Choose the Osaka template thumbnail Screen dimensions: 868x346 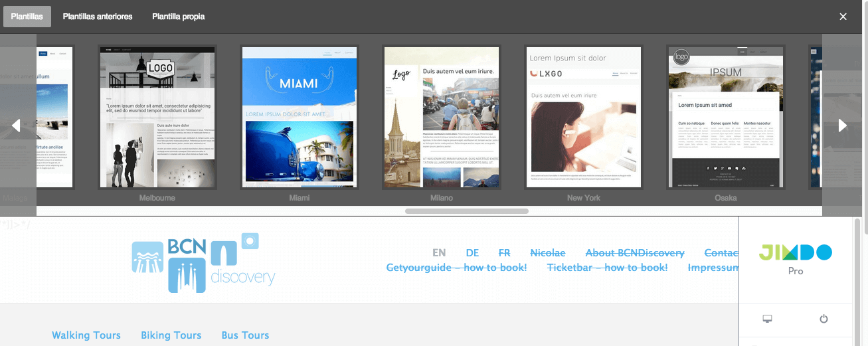tap(725, 117)
